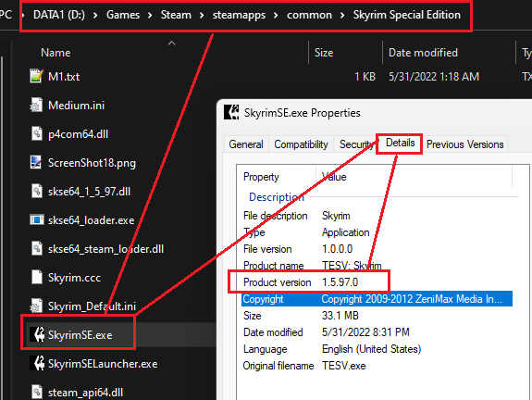Select the Language English row
The height and width of the screenshot is (400, 532).
click(x=377, y=349)
